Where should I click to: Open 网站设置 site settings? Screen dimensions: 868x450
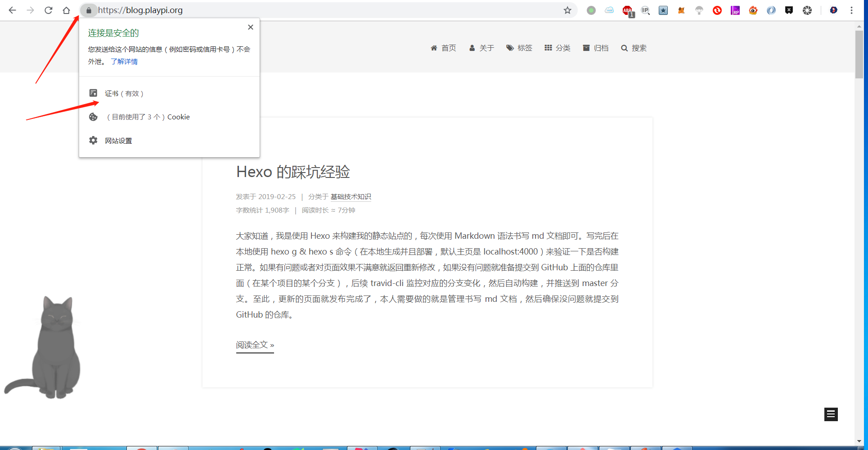point(169,141)
